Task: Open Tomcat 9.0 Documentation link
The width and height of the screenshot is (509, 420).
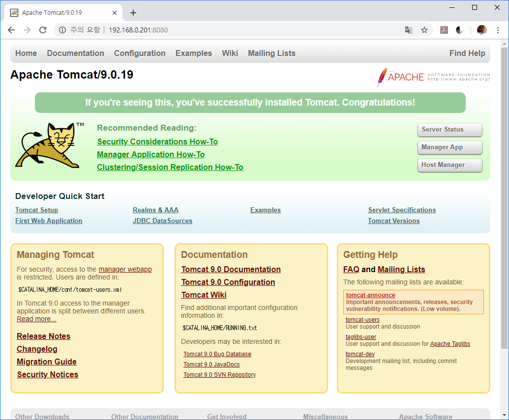Action: (x=231, y=270)
